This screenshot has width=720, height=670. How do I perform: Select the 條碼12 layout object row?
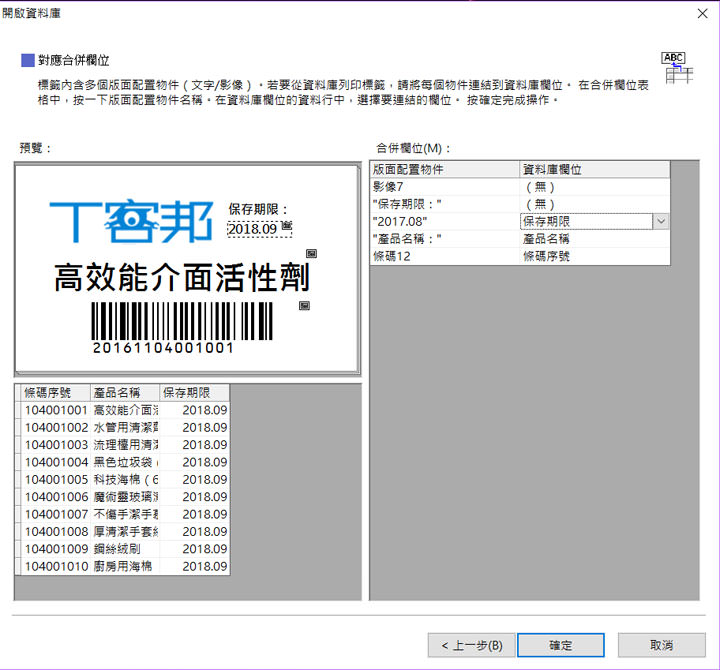(445, 256)
